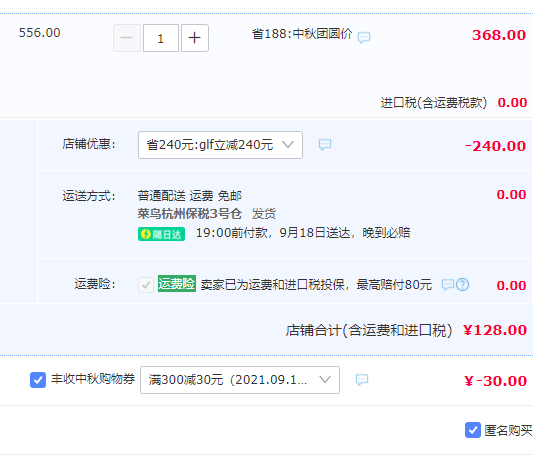Open the question mark help for 运费险
Screen dimensions: 547x468
pos(463,285)
